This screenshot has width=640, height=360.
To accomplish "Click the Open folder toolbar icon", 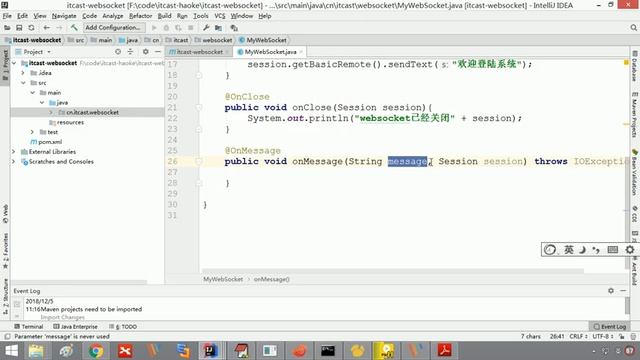I will point(7,28).
